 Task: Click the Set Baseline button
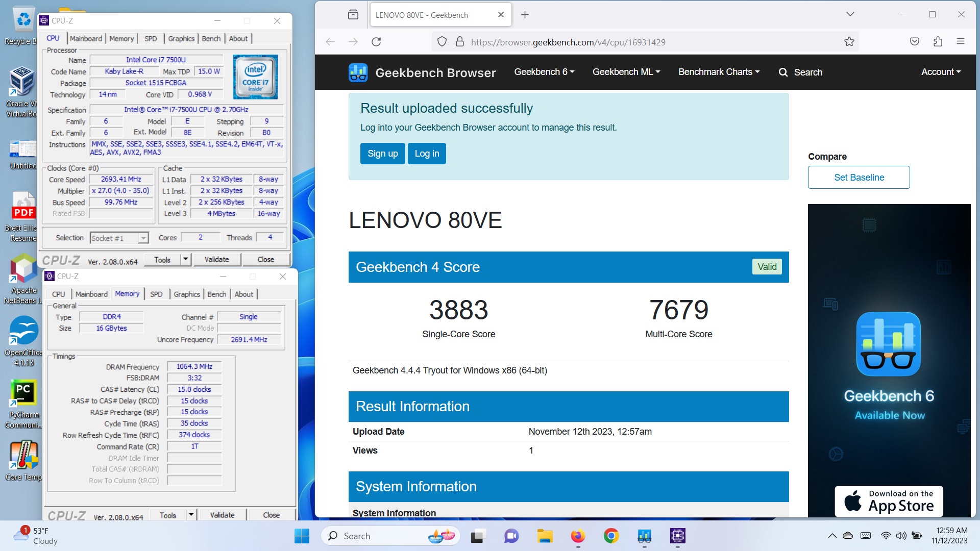pos(859,178)
